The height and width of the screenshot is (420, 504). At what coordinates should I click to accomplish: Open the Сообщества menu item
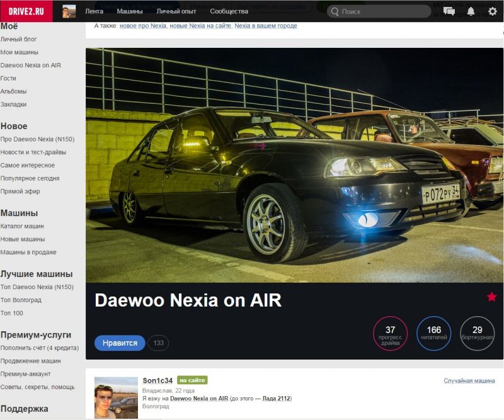point(229,11)
